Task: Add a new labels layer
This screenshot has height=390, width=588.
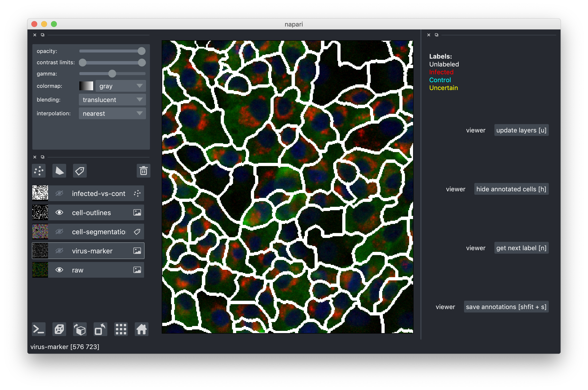Action: [80, 171]
